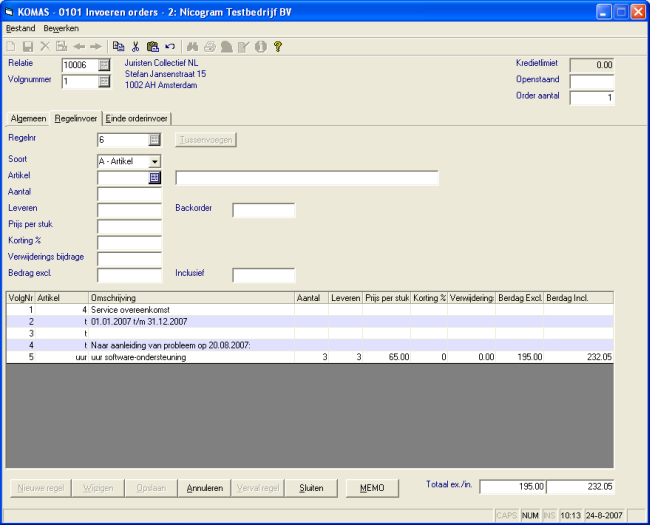Select row 'Service overeenkomst' in grid
The width and height of the screenshot is (650, 525).
coord(310,310)
